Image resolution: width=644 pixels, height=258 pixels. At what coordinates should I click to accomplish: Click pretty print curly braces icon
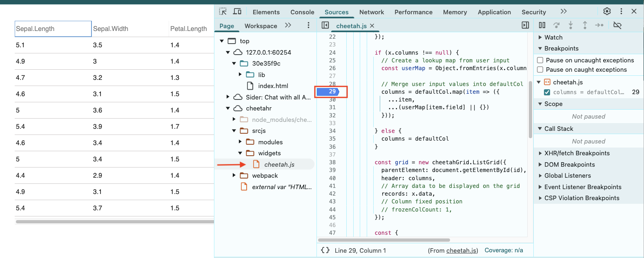point(325,250)
